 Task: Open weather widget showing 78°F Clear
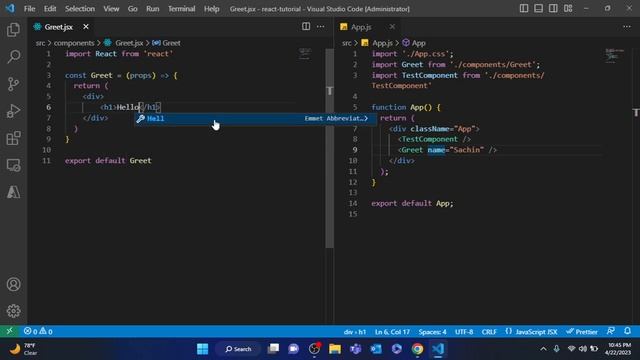(24, 349)
